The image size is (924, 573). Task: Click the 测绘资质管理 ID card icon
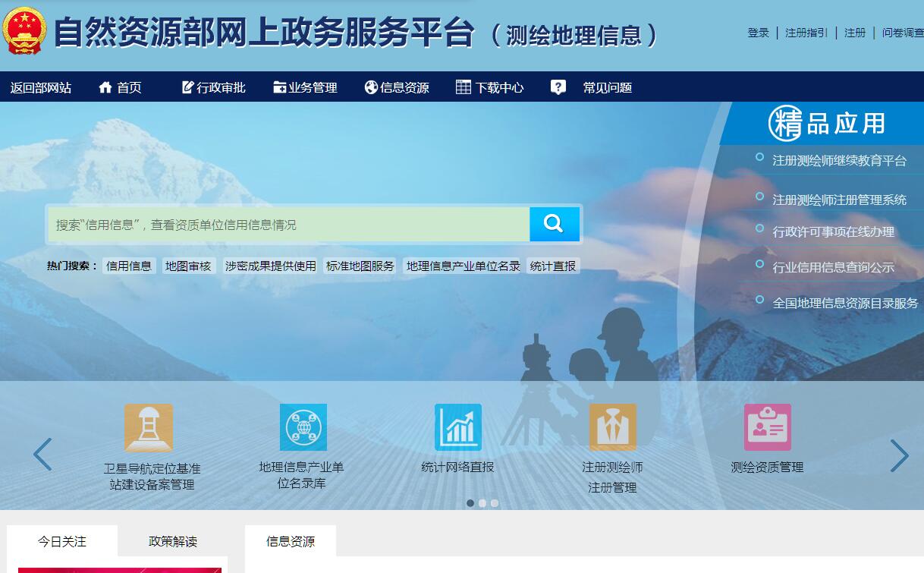[767, 427]
